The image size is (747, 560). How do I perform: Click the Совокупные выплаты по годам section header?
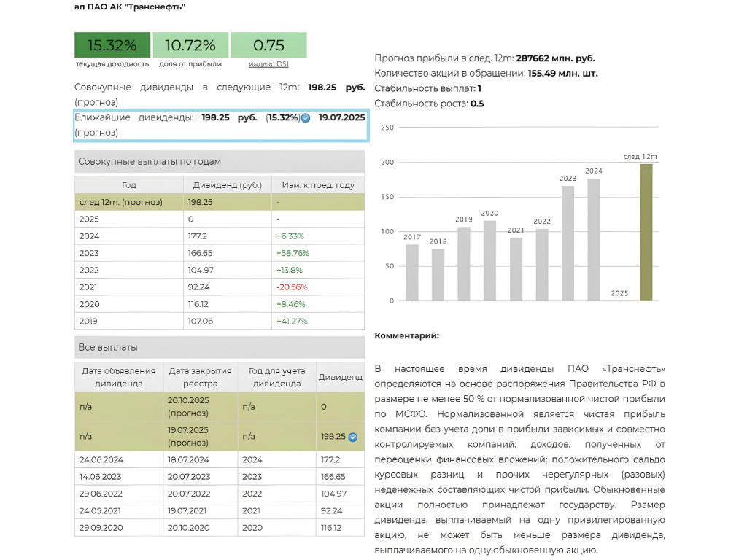pyautogui.click(x=220, y=161)
